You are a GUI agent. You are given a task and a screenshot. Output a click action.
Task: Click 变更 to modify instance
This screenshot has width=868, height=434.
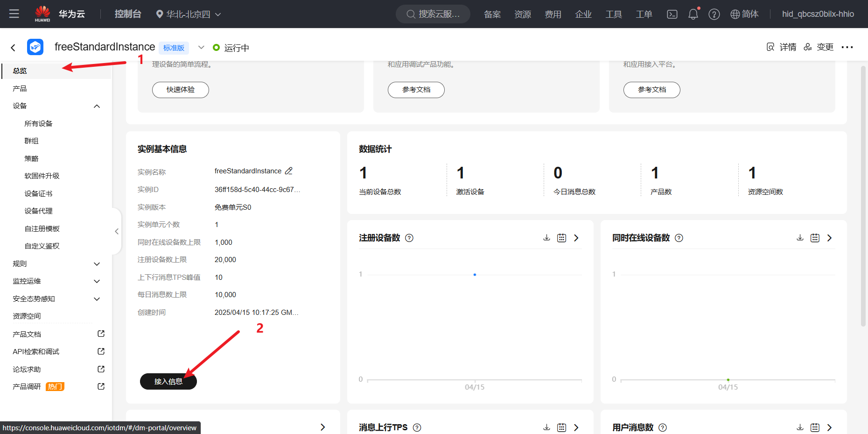point(819,47)
